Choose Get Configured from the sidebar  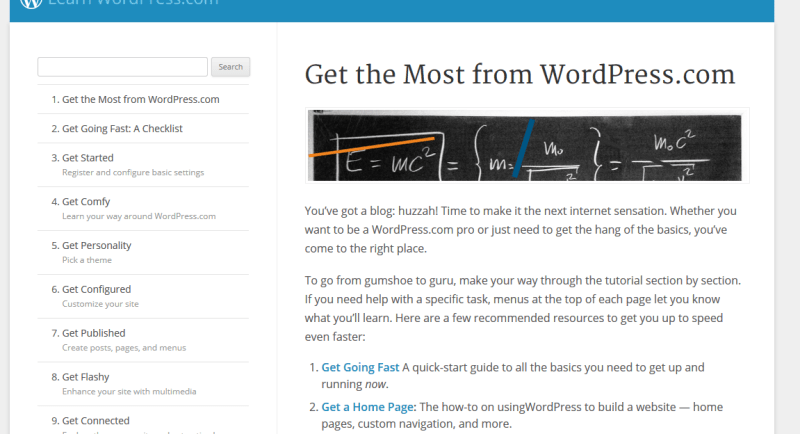(96, 289)
